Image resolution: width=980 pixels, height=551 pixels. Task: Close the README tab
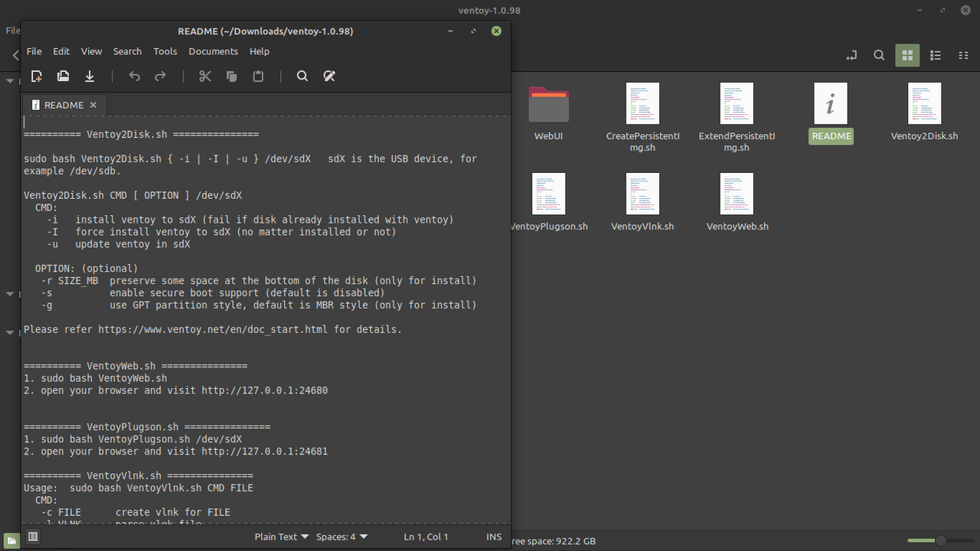coord(93,105)
